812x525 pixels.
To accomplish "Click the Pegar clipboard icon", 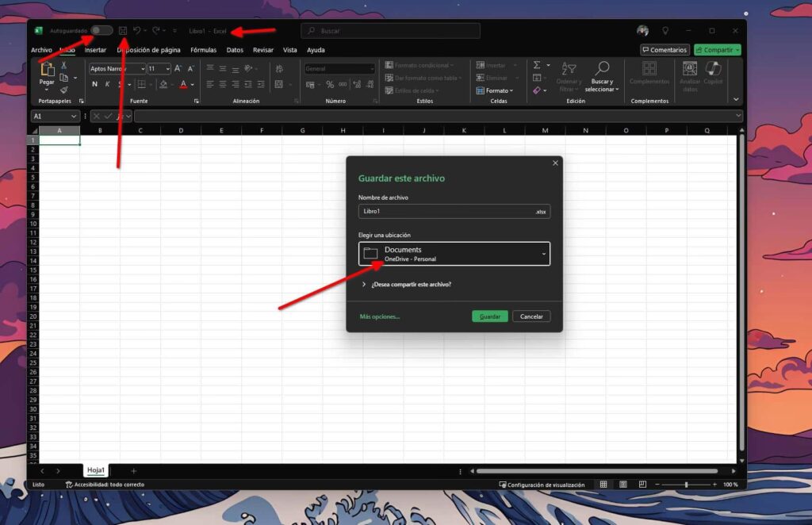I will [x=47, y=71].
